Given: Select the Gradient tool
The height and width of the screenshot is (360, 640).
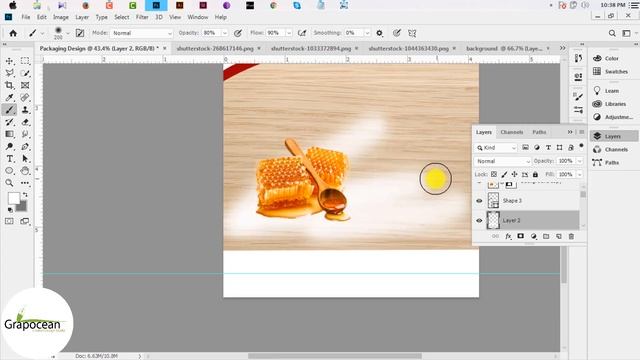Looking at the screenshot, I should point(9,134).
